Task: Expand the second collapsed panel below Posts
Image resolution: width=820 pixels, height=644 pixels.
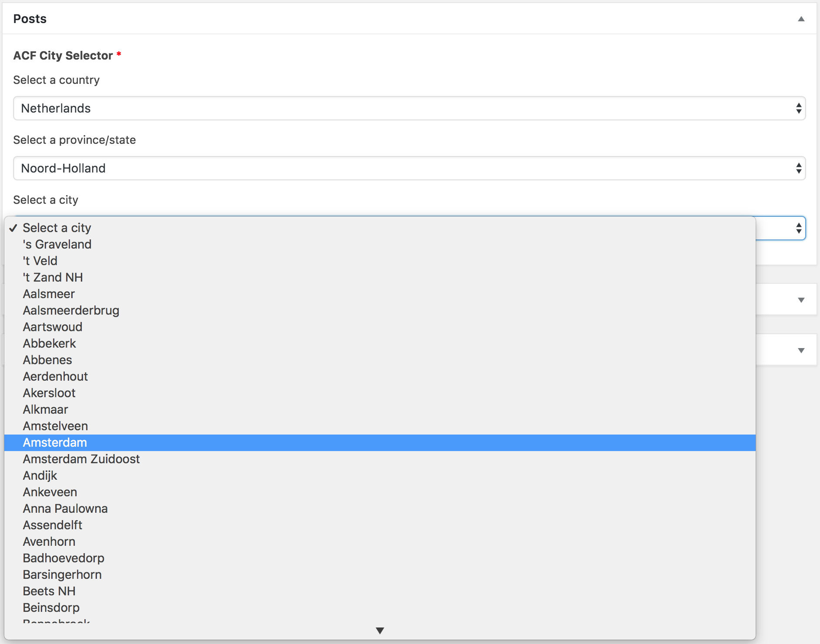Action: tap(801, 350)
